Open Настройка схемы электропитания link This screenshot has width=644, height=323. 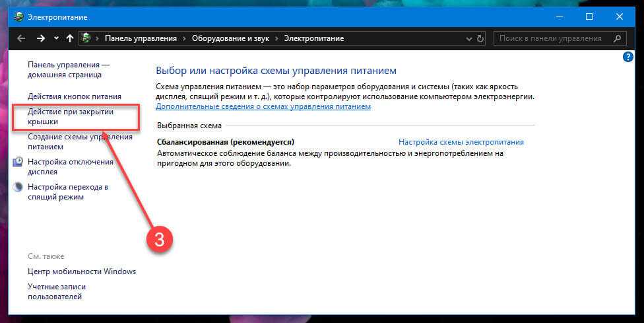[461, 142]
